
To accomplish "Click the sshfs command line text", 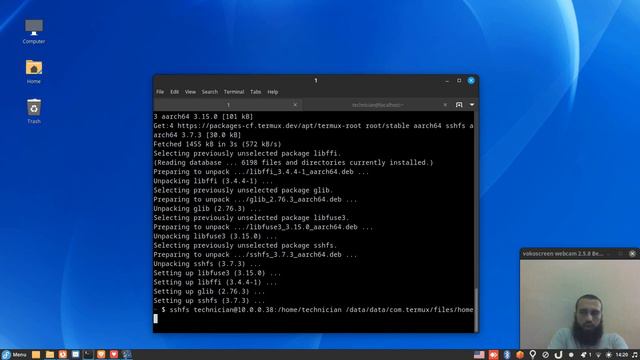I will (x=321, y=310).
